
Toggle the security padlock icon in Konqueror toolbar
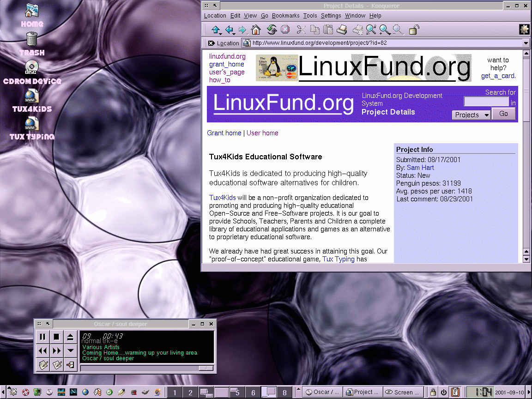point(414,30)
